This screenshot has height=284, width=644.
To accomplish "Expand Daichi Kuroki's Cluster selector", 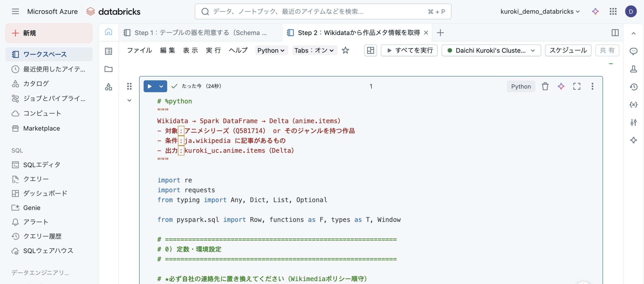I will 491,50.
